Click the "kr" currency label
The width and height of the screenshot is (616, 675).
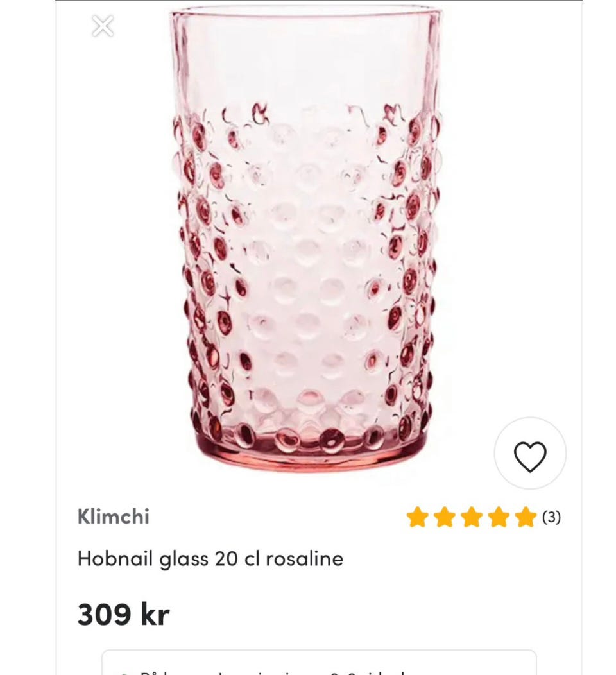155,615
